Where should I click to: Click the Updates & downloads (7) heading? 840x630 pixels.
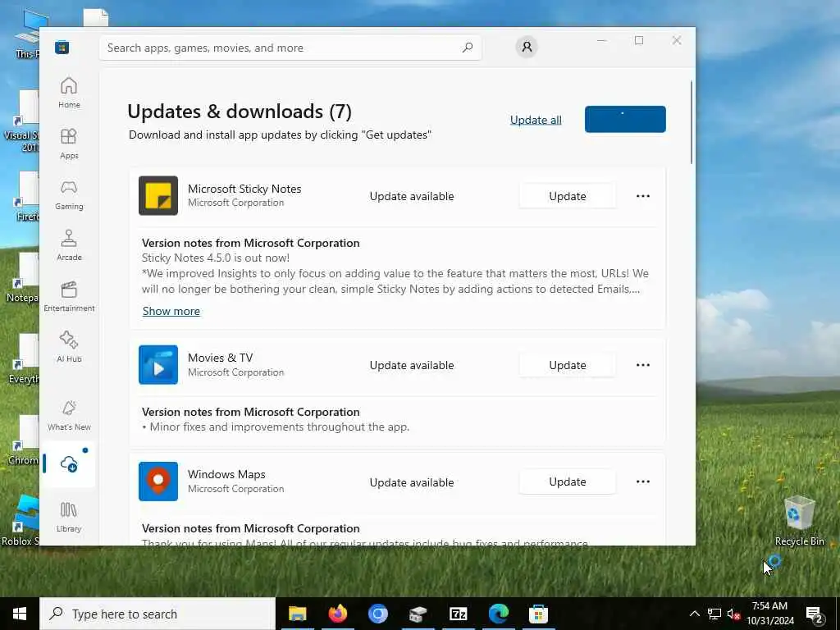tap(240, 112)
